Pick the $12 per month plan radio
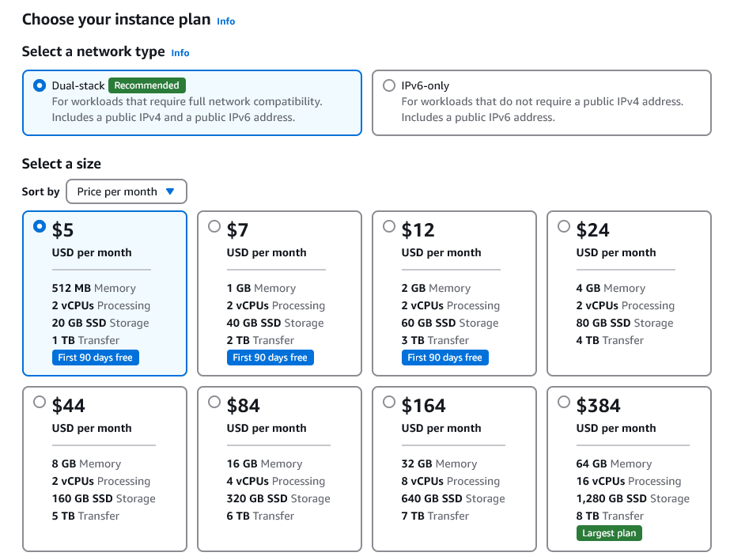Viewport: 730px width, 560px height. coord(389,227)
